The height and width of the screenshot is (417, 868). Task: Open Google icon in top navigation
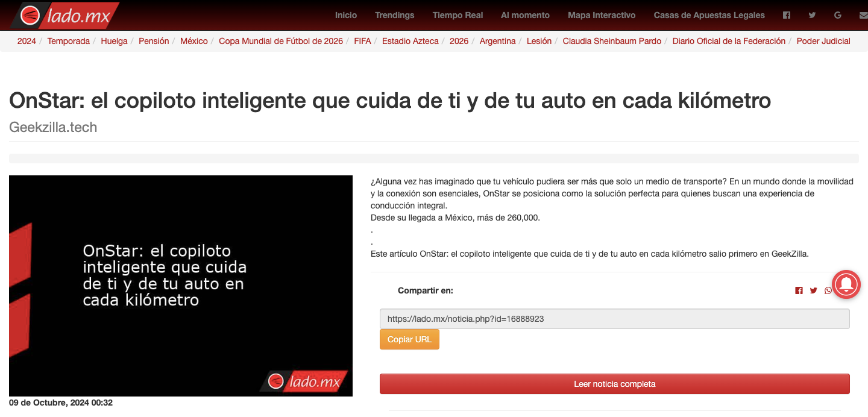(838, 15)
